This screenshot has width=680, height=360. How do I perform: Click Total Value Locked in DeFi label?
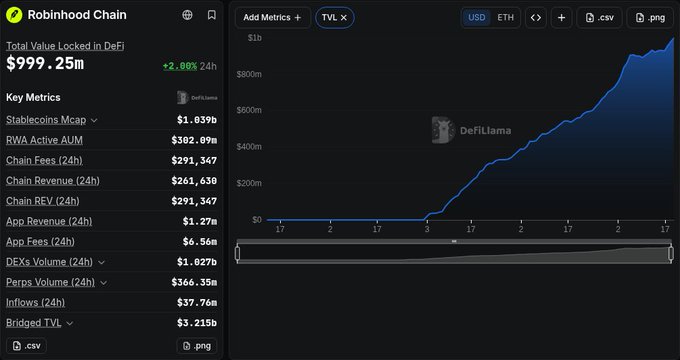point(65,46)
